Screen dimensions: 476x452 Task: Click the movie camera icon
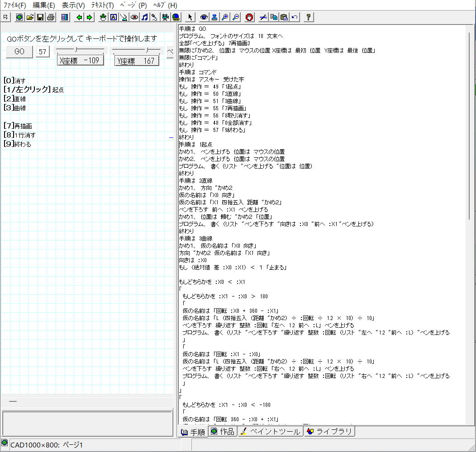point(165,17)
